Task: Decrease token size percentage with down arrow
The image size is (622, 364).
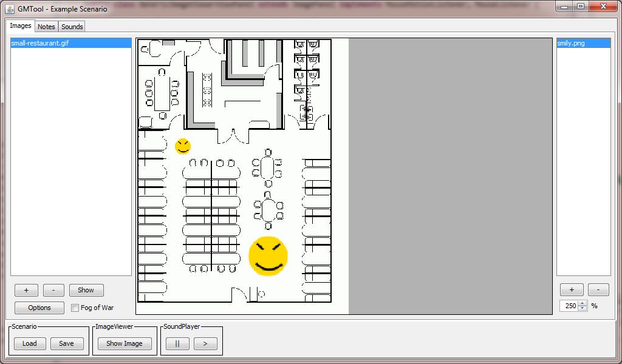Action: click(x=583, y=308)
